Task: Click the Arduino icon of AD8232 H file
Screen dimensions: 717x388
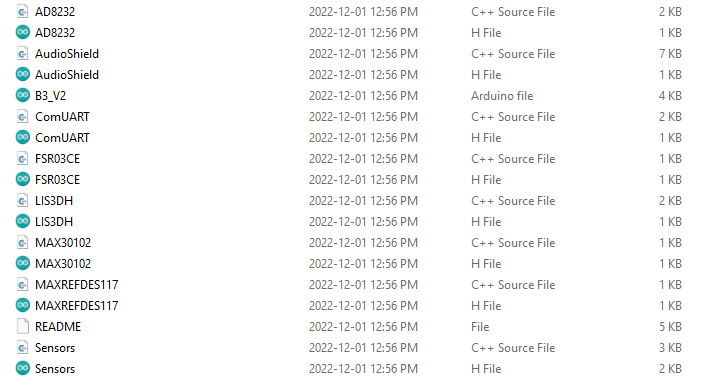Action: 22,32
